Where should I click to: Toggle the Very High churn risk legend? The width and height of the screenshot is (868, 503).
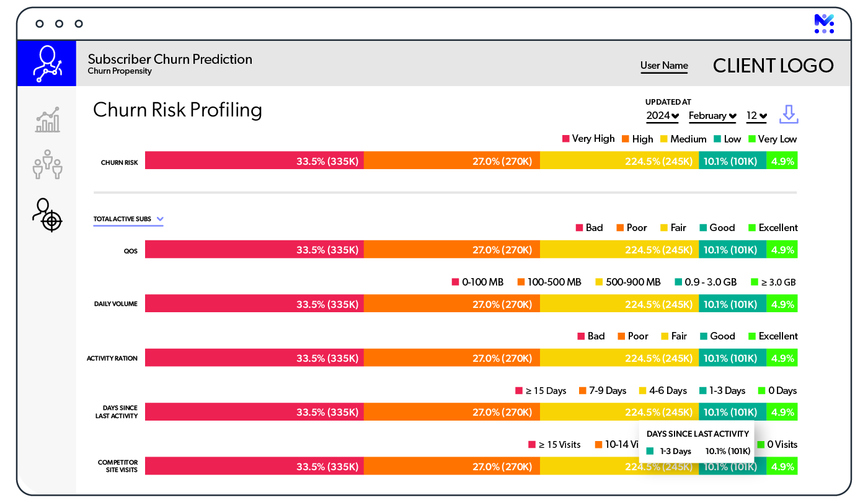click(588, 139)
